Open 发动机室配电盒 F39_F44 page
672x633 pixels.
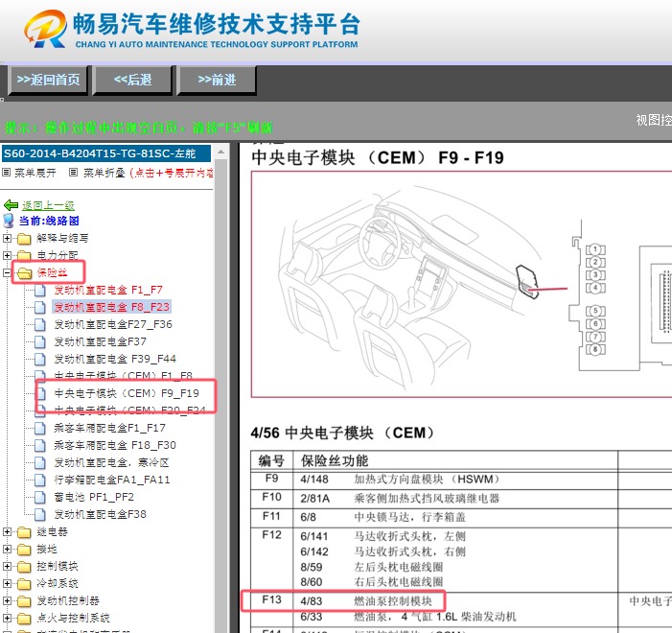(115, 359)
